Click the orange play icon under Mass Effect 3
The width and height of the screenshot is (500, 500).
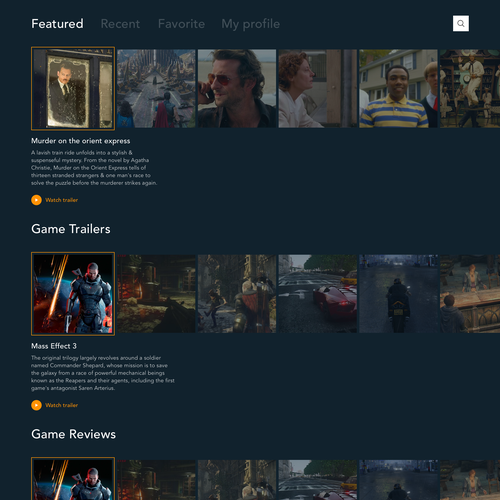[x=36, y=405]
